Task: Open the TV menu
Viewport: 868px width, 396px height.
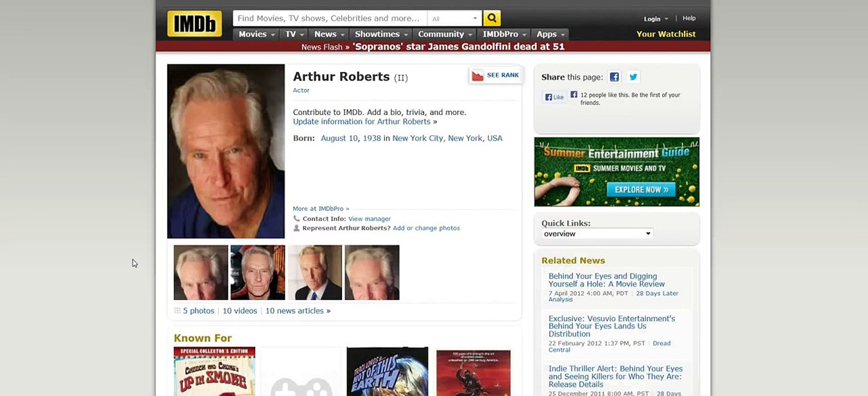Action: (x=294, y=34)
